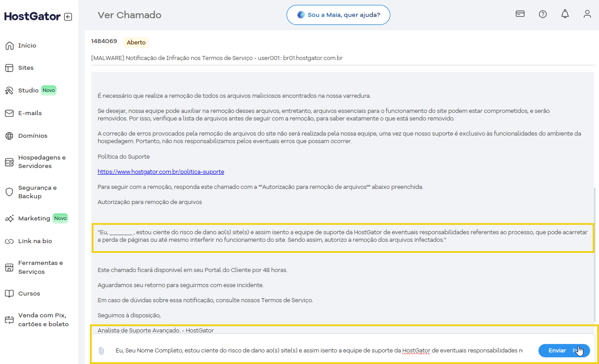Click the 'Eu, ________' authorization paragraph
This screenshot has height=364, width=599.
[343, 236]
